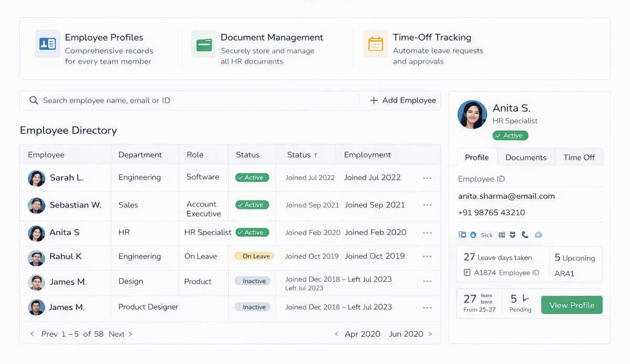
Task: Click the shield icon in the profile panel
Action: pyautogui.click(x=513, y=234)
